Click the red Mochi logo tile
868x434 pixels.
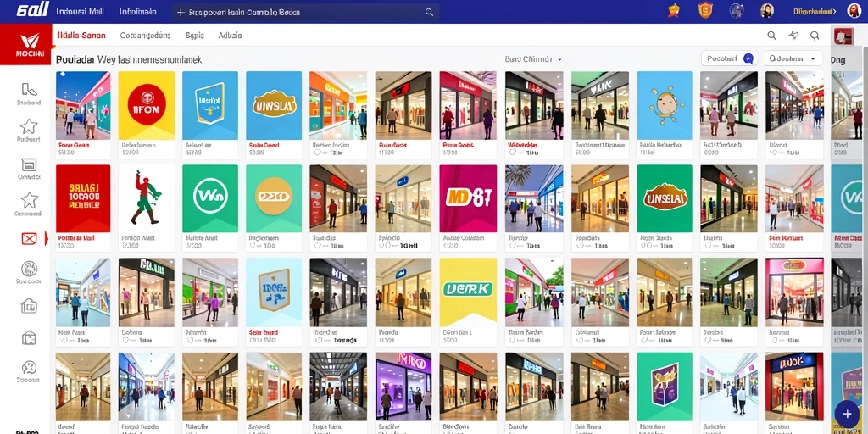coord(26,44)
